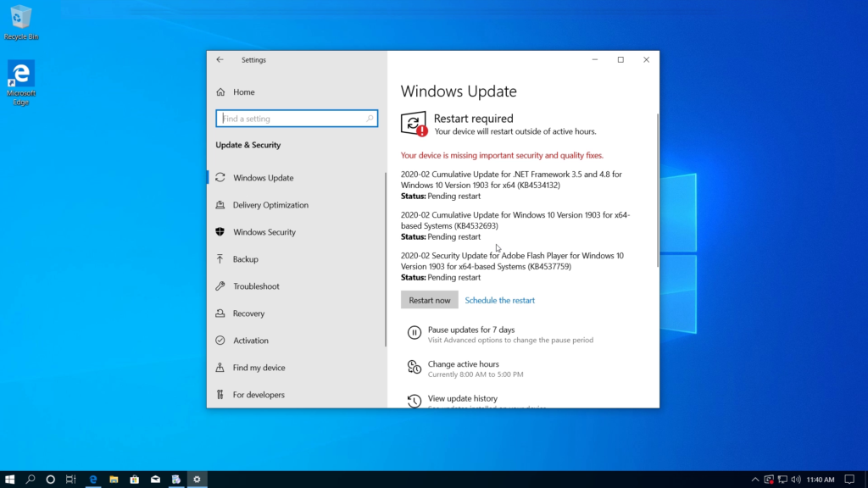
Task: Open Cortana from the taskbar
Action: [50, 480]
